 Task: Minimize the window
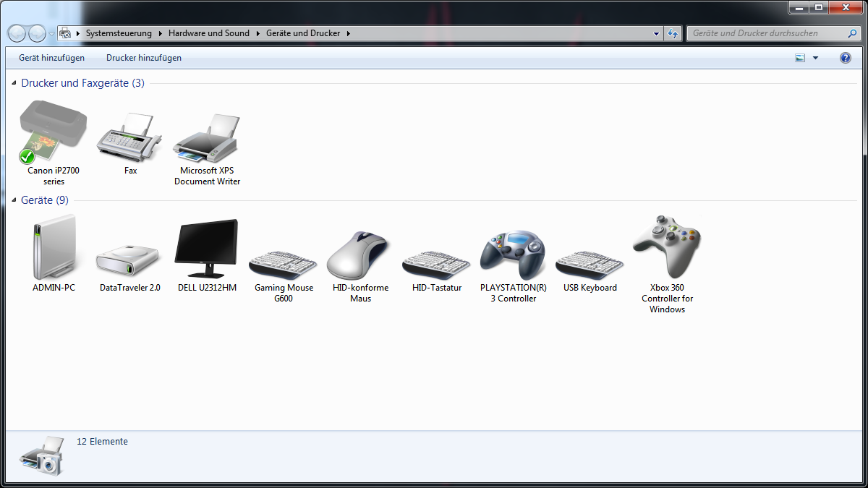[798, 7]
